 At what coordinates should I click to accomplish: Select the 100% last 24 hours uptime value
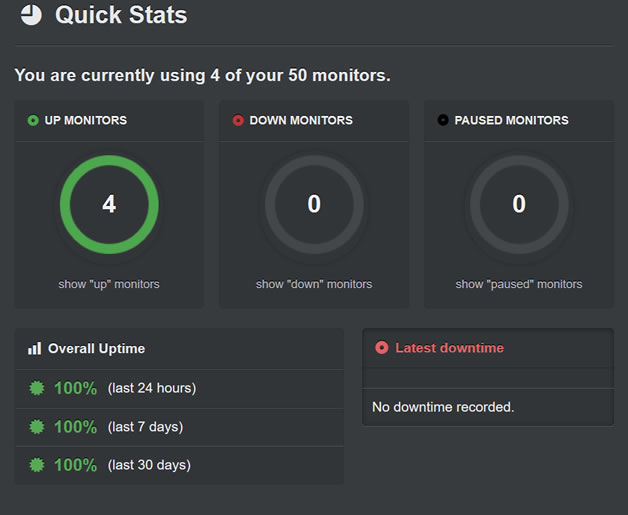(75, 388)
